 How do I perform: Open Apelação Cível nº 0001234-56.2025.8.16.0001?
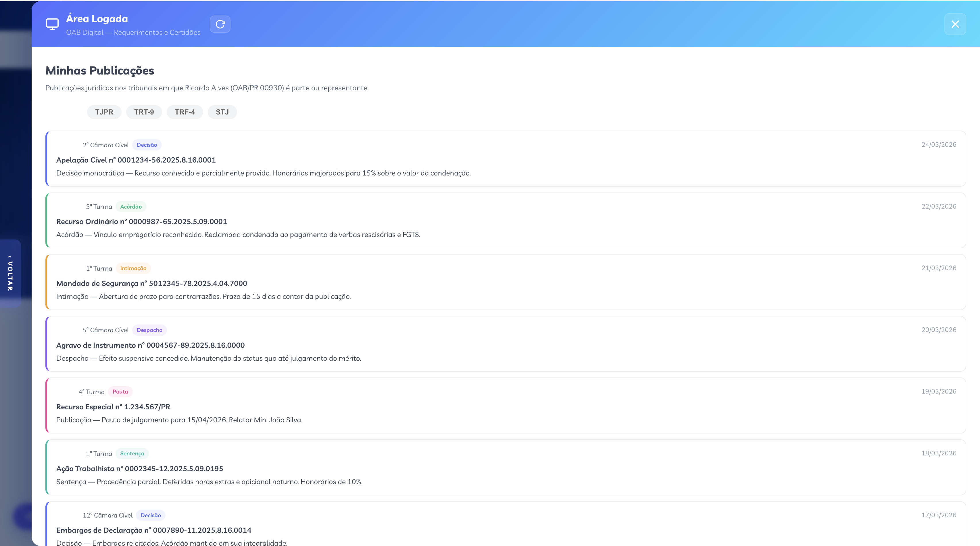point(136,160)
